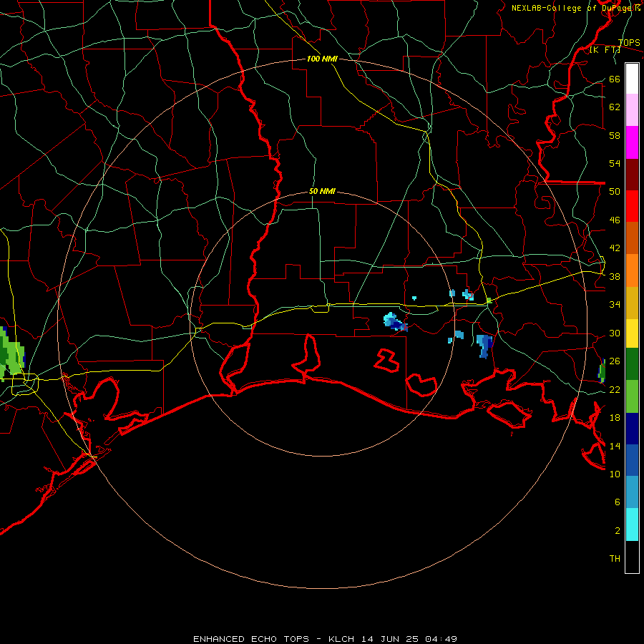Click the '18' legend value
Screen dimensions: 644x644
615,418
